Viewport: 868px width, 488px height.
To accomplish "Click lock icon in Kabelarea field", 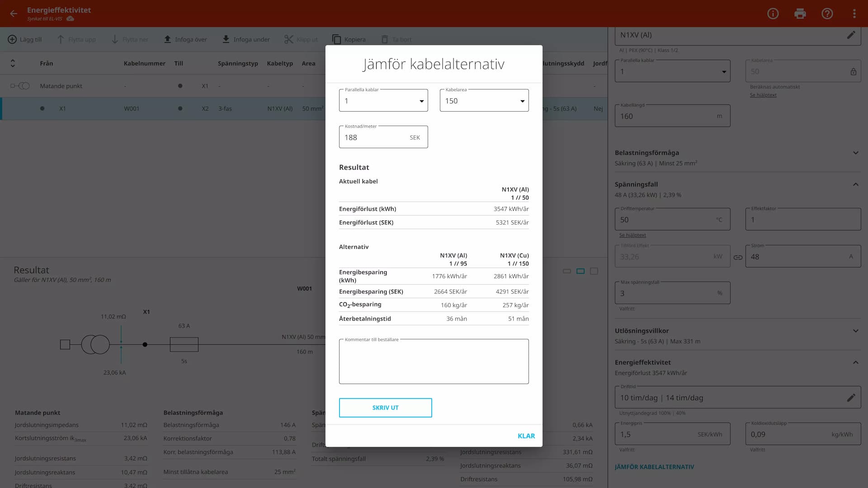I will 854,71.
